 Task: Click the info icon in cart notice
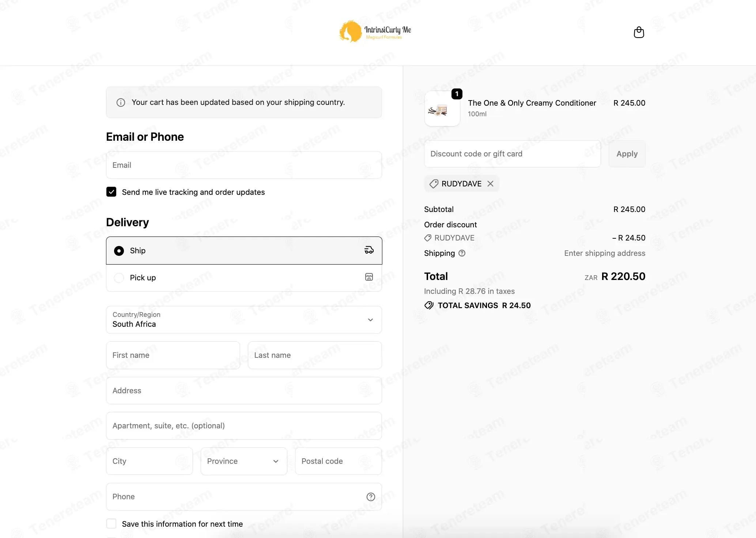[121, 103]
